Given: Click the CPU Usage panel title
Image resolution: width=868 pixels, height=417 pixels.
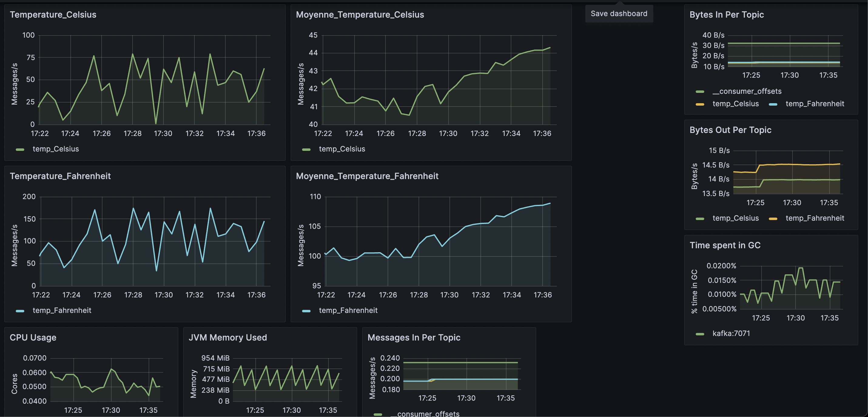Looking at the screenshot, I should pos(33,337).
